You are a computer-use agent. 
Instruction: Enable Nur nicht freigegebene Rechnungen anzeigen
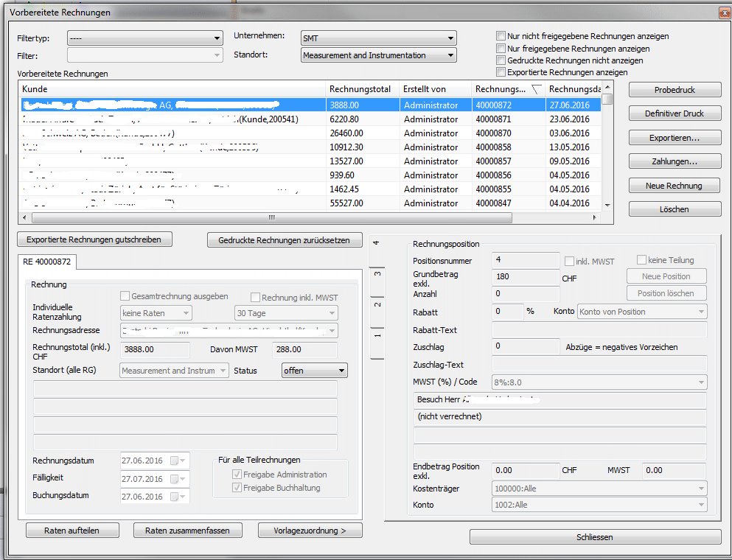(x=501, y=36)
